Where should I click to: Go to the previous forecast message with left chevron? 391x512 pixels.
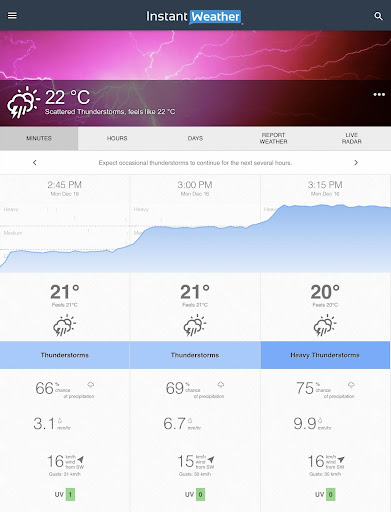pyautogui.click(x=35, y=163)
